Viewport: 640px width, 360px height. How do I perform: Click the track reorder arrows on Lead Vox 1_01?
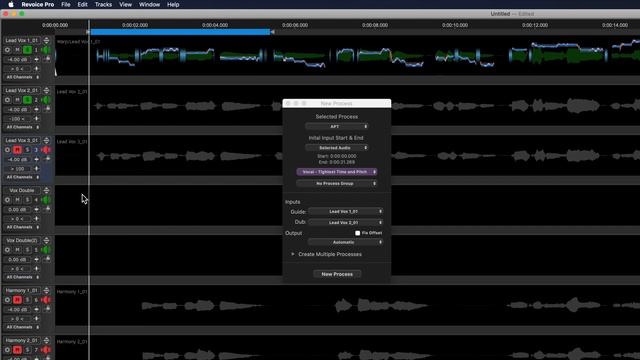[x=46, y=40]
